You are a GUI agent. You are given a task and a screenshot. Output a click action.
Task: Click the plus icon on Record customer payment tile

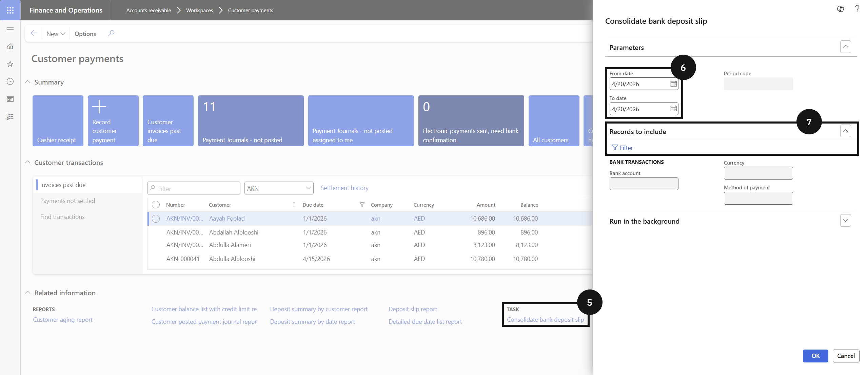(x=99, y=107)
